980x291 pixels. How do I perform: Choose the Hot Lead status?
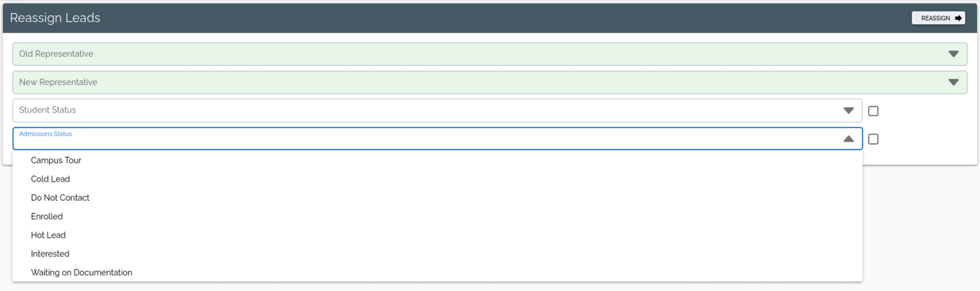pyautogui.click(x=48, y=235)
